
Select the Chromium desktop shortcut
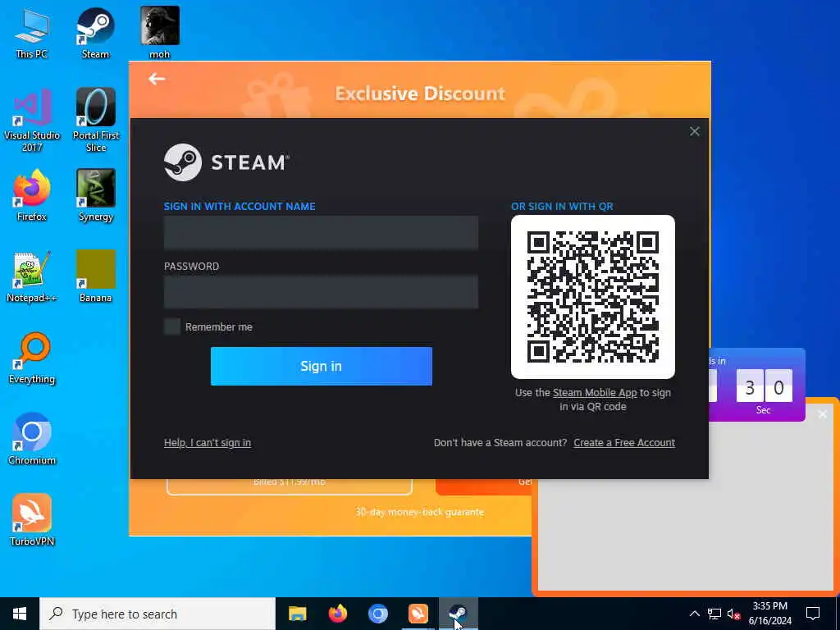point(32,439)
